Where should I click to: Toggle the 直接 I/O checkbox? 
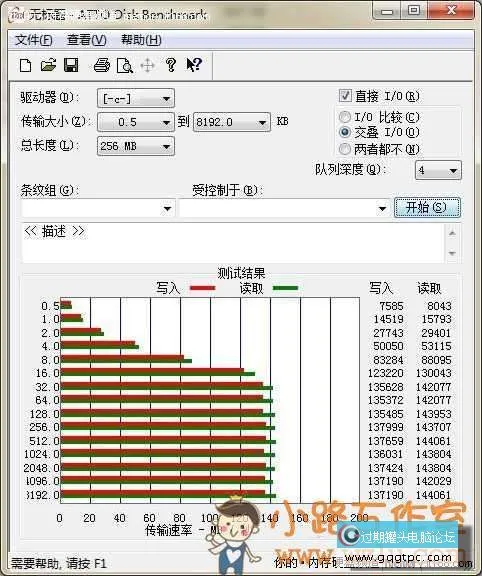click(x=345, y=96)
